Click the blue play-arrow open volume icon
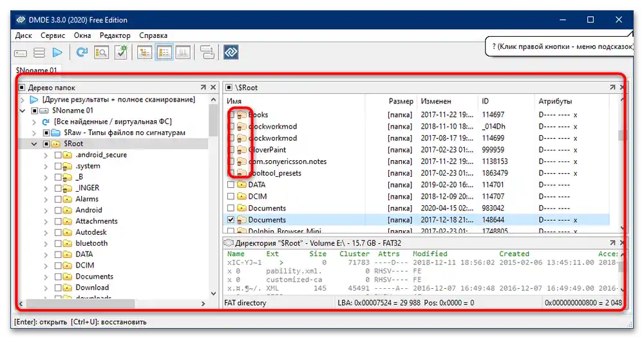 (57, 53)
